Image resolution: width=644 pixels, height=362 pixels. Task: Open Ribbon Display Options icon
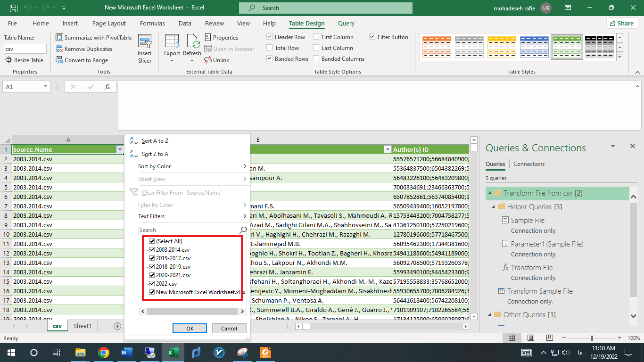pos(568,8)
